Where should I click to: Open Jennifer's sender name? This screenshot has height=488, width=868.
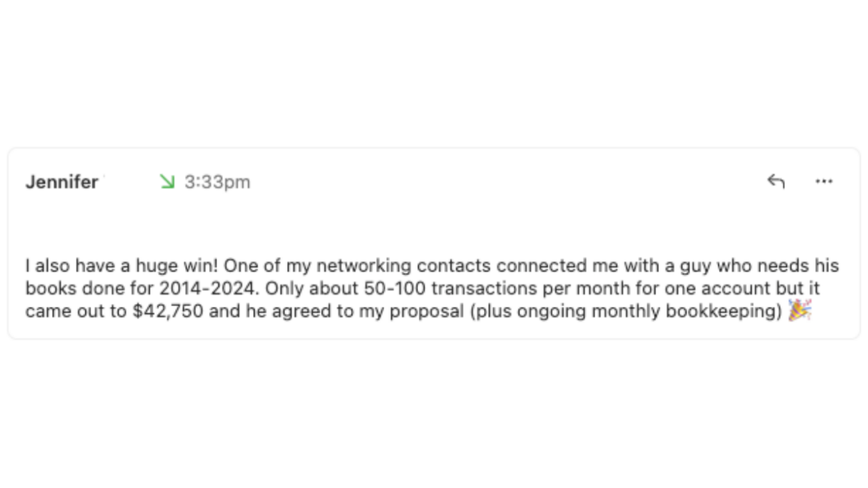tap(62, 182)
